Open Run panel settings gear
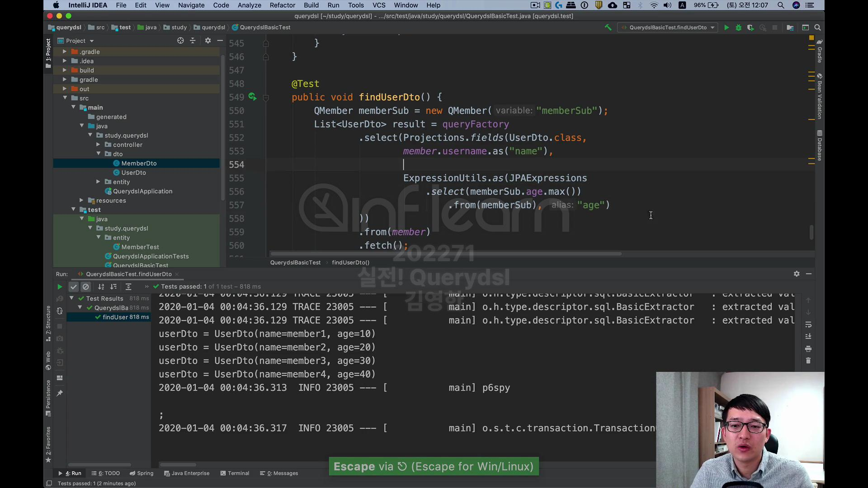868x488 pixels. pos(797,274)
